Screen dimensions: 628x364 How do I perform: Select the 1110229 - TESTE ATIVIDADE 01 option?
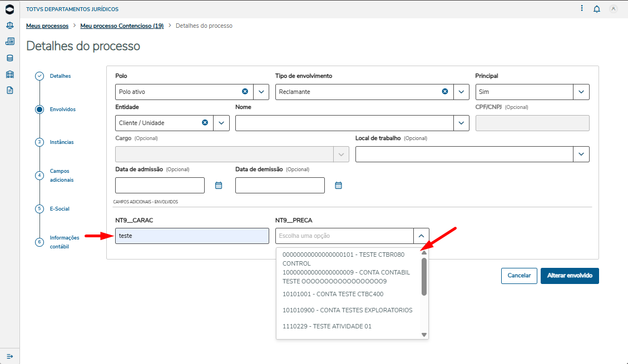[327, 326]
